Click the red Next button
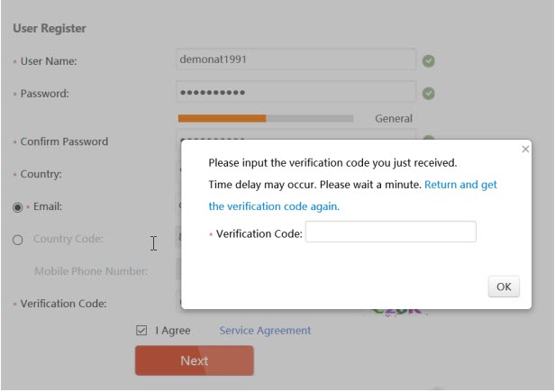The height and width of the screenshot is (392, 555). click(194, 360)
